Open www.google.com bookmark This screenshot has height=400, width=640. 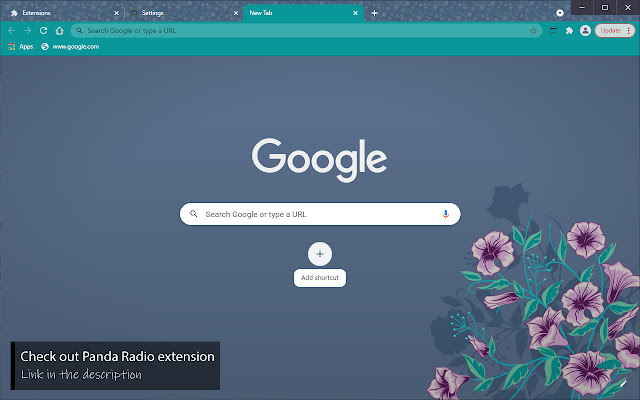[x=70, y=47]
